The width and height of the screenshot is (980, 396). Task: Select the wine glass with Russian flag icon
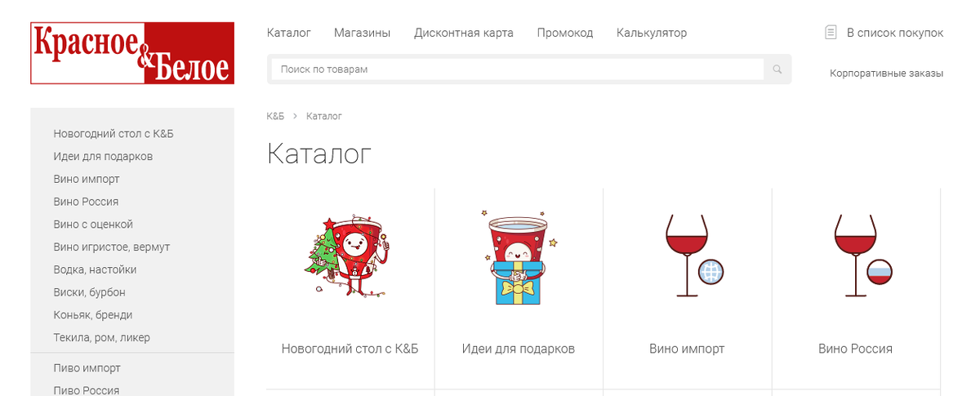click(x=862, y=255)
